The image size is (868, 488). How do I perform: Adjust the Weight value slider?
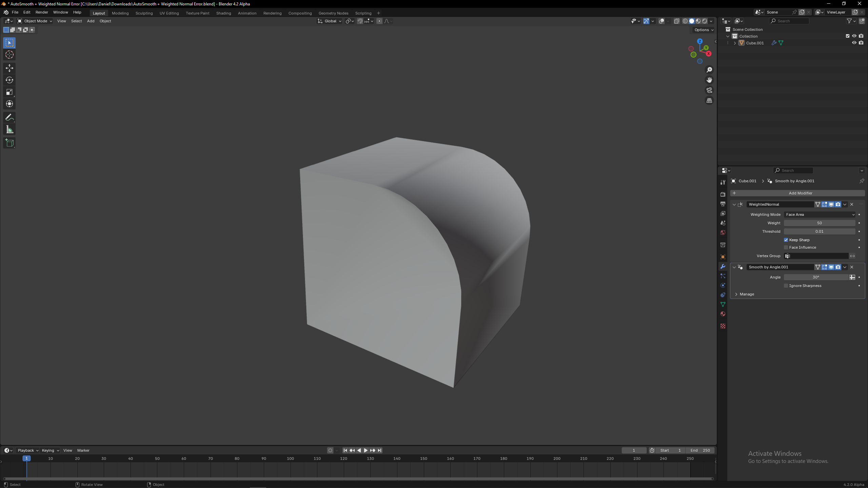click(820, 223)
